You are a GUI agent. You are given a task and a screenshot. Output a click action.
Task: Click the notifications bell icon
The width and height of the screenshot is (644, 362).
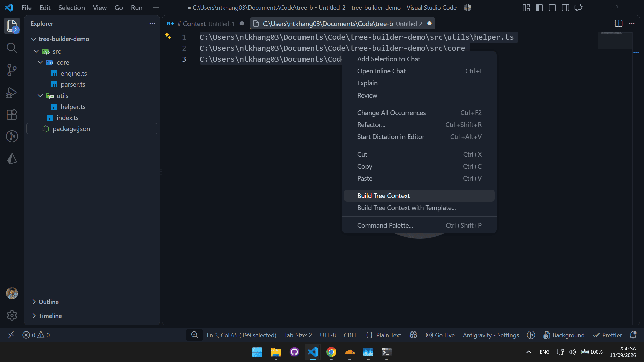tap(633, 335)
